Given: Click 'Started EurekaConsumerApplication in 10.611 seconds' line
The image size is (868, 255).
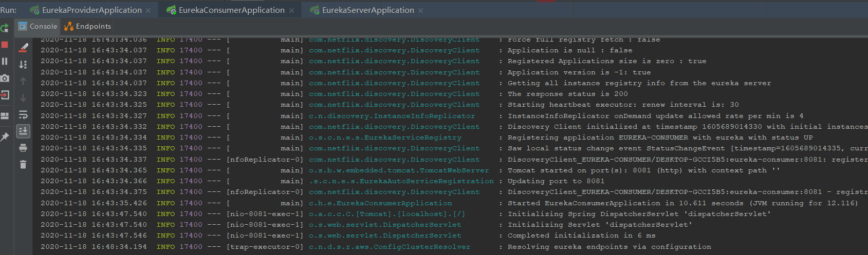Looking at the screenshot, I should click(x=682, y=203).
